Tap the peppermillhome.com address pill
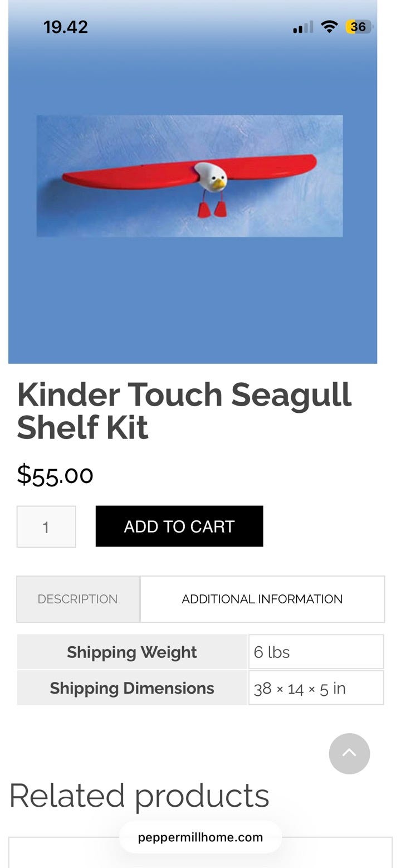The height and width of the screenshot is (868, 401). click(x=200, y=837)
